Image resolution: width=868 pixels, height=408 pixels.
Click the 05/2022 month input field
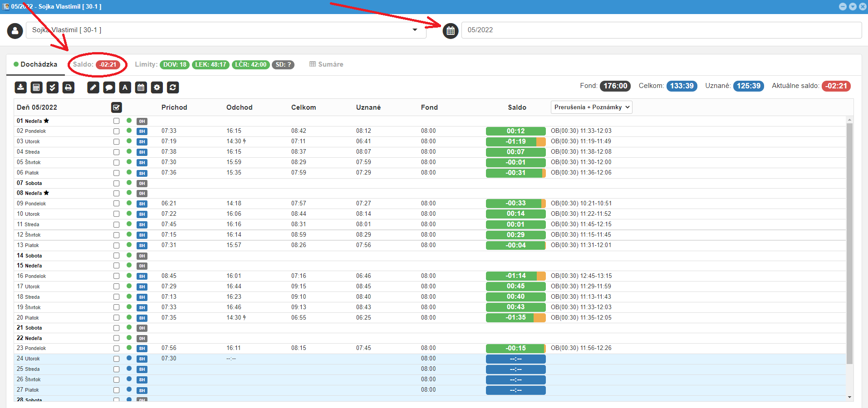click(661, 30)
